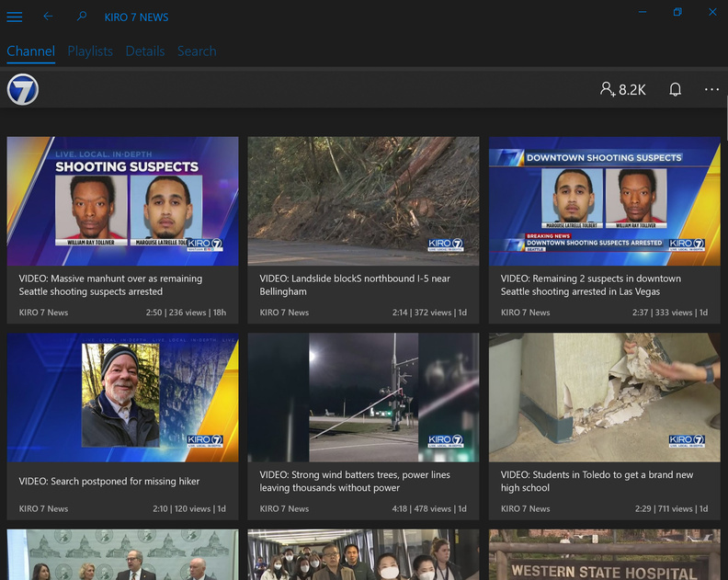Play the strong wind power lines thumbnail
Image resolution: width=728 pixels, height=580 pixels.
point(363,397)
